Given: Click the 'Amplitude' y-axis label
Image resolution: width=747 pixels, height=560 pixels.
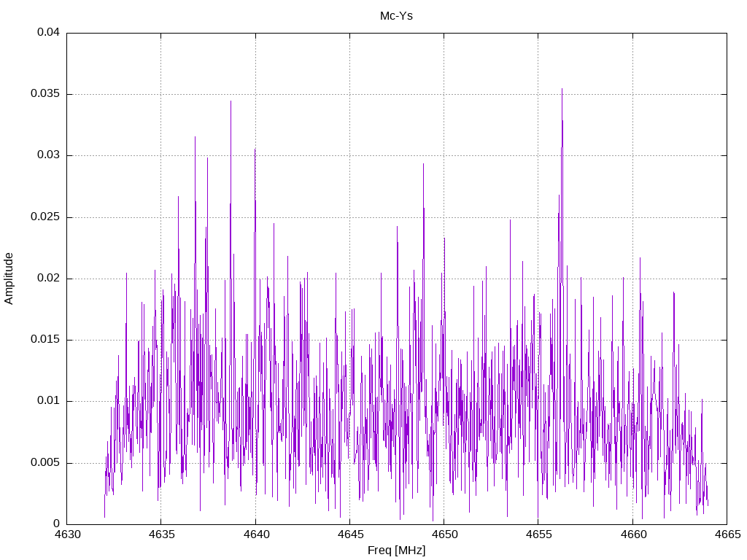Looking at the screenshot, I should [x=9, y=279].
